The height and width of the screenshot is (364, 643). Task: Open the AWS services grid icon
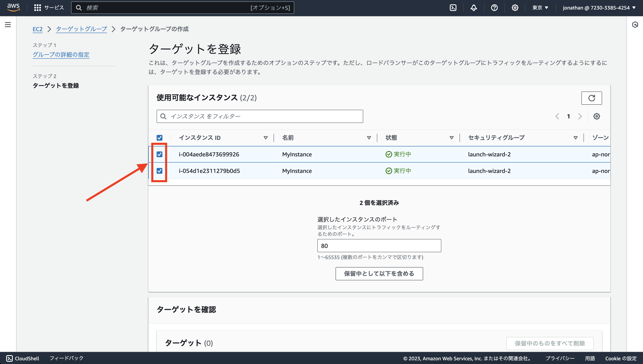(37, 7)
